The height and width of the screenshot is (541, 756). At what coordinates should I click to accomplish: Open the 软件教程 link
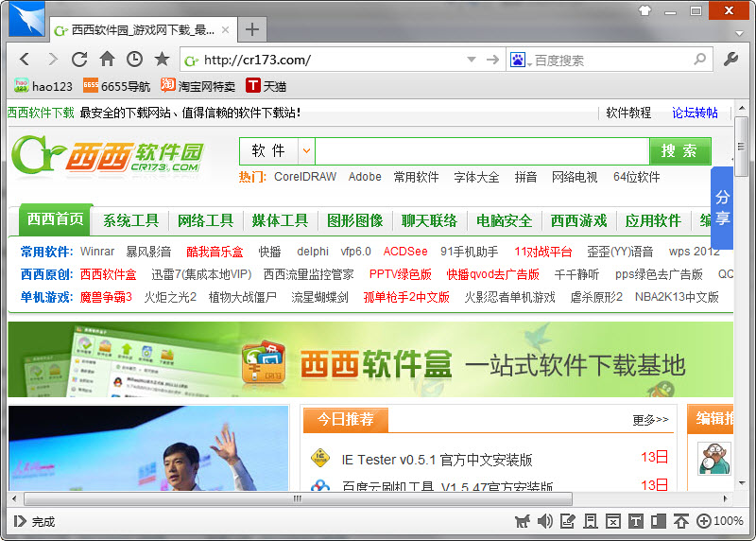click(628, 113)
